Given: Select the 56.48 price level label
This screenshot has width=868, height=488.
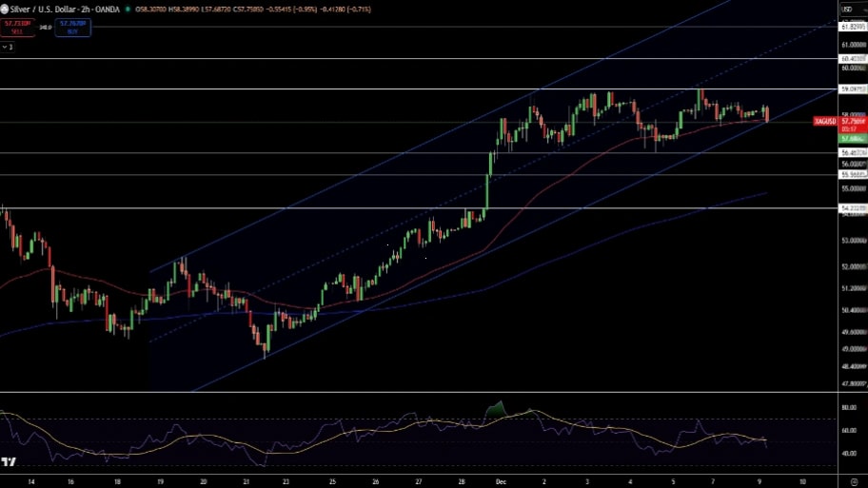Looking at the screenshot, I should [851, 152].
